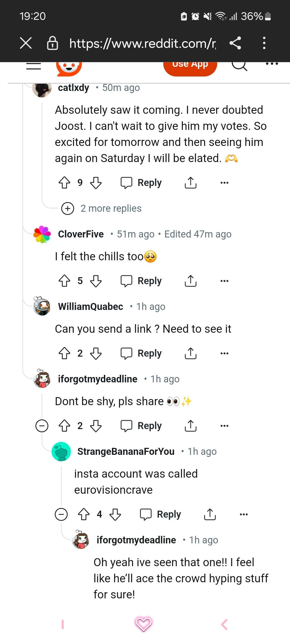Image resolution: width=290 pixels, height=644 pixels.
Task: Close the browser tab with X
Action: point(26,43)
